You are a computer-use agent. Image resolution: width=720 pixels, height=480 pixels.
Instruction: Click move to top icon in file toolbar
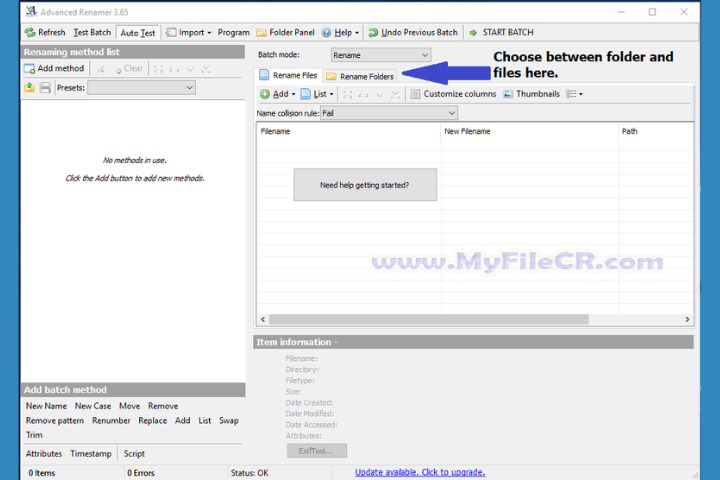pos(348,95)
